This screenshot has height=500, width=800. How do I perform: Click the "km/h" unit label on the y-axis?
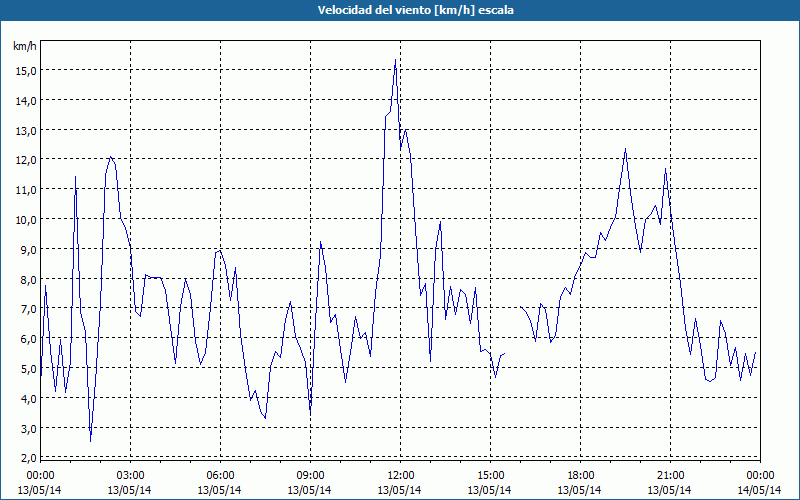coord(24,46)
